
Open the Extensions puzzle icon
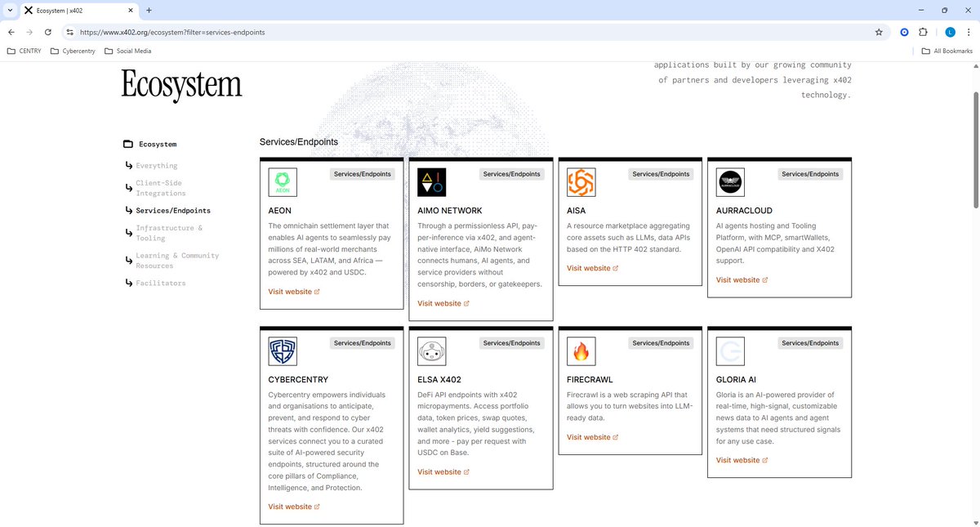click(923, 32)
